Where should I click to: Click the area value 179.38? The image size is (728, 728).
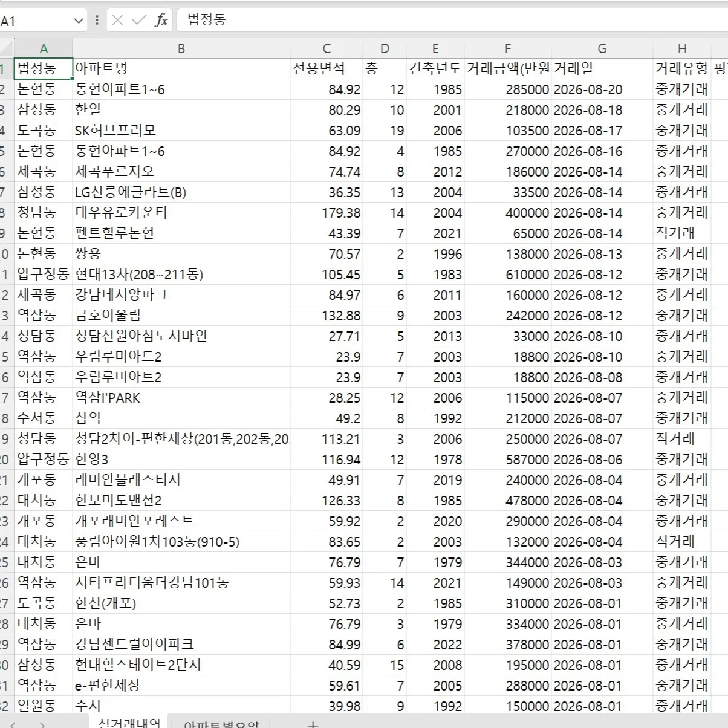327,213
